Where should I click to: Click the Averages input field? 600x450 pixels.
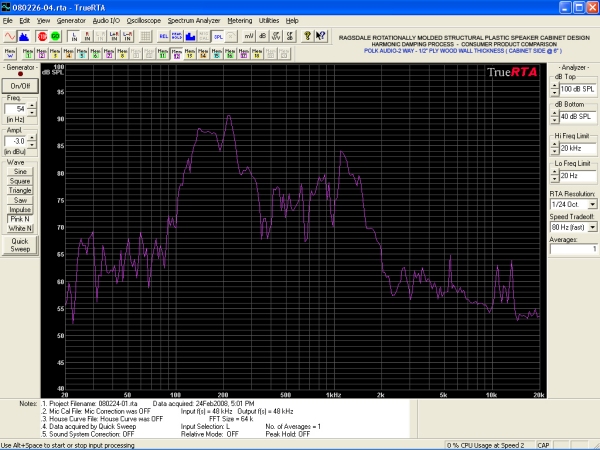(x=575, y=249)
